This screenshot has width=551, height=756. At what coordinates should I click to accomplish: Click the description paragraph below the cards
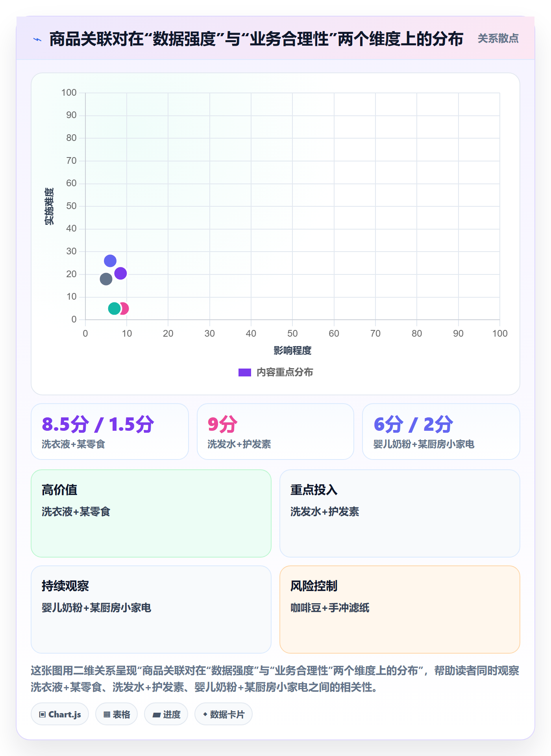click(x=275, y=679)
